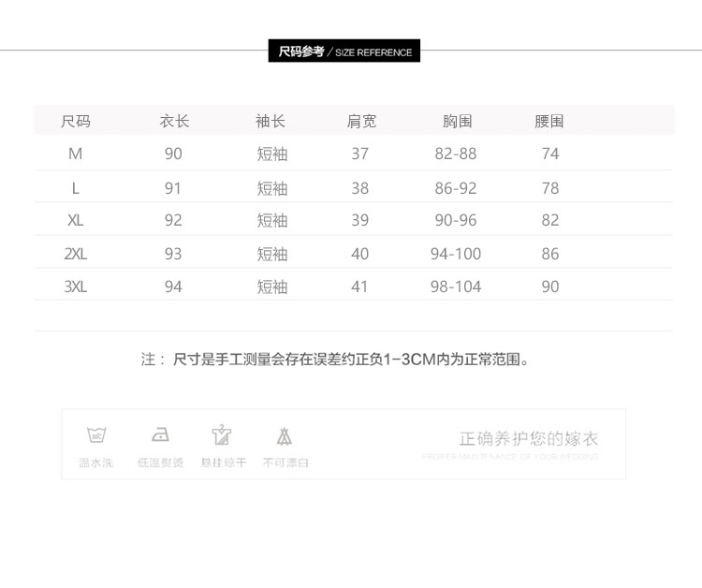The height and width of the screenshot is (588, 702).
Task: Click 短袖 in the M row
Action: coord(271,154)
